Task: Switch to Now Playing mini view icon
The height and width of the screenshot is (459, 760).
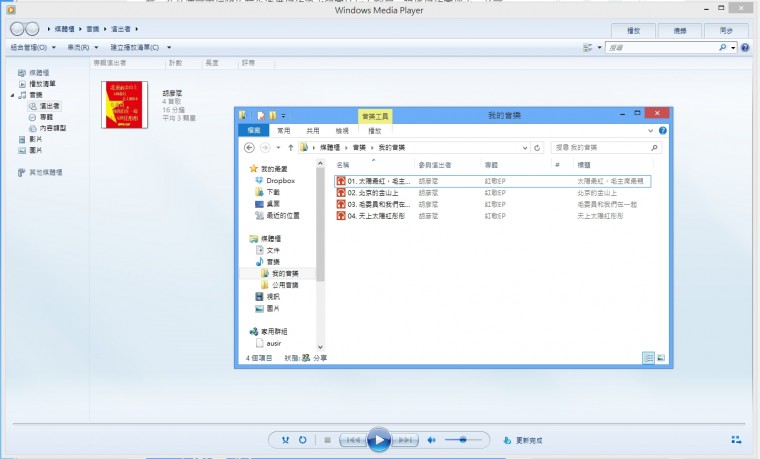Action: 736,440
